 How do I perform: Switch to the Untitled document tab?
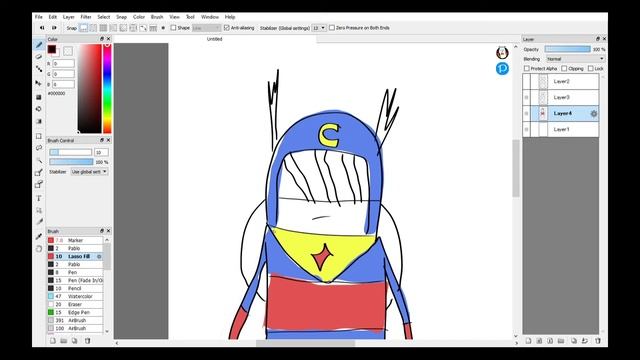point(214,39)
